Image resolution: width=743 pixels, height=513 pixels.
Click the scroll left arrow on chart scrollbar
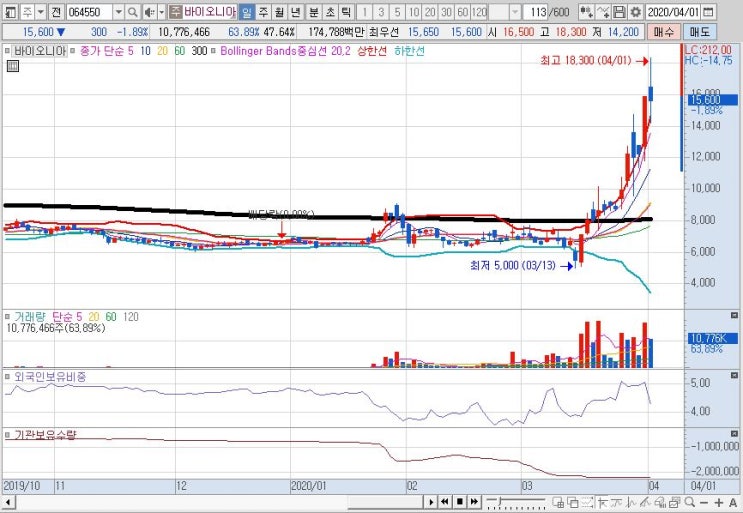click(8, 502)
